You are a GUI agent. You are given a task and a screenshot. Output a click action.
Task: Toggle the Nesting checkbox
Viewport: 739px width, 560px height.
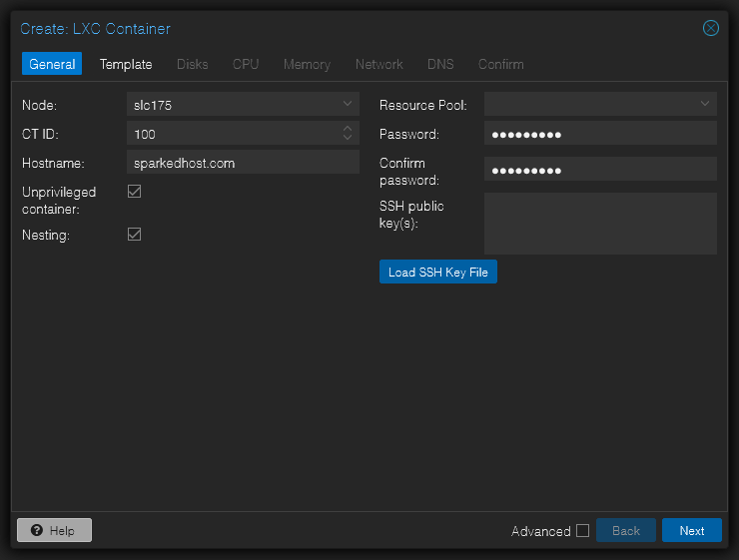(x=135, y=234)
